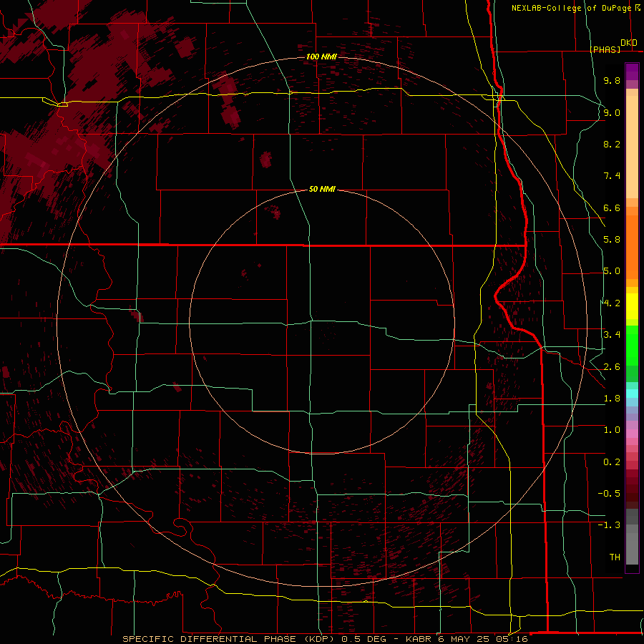This screenshot has width=644, height=644.
Task: Click the 7.4 scale value
Action: pyautogui.click(x=612, y=176)
